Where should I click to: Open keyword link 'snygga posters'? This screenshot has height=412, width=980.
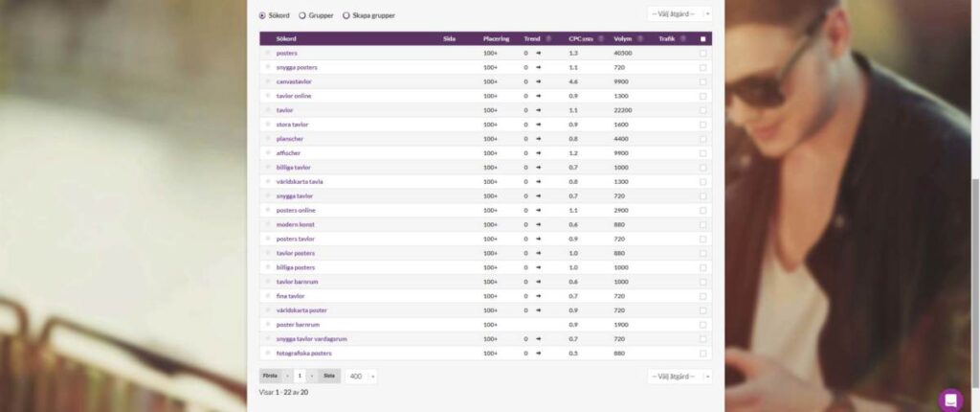pyautogui.click(x=297, y=67)
